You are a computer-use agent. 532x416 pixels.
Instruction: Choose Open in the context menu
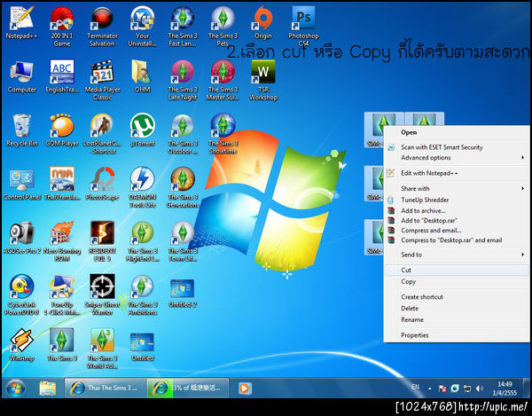click(x=457, y=132)
